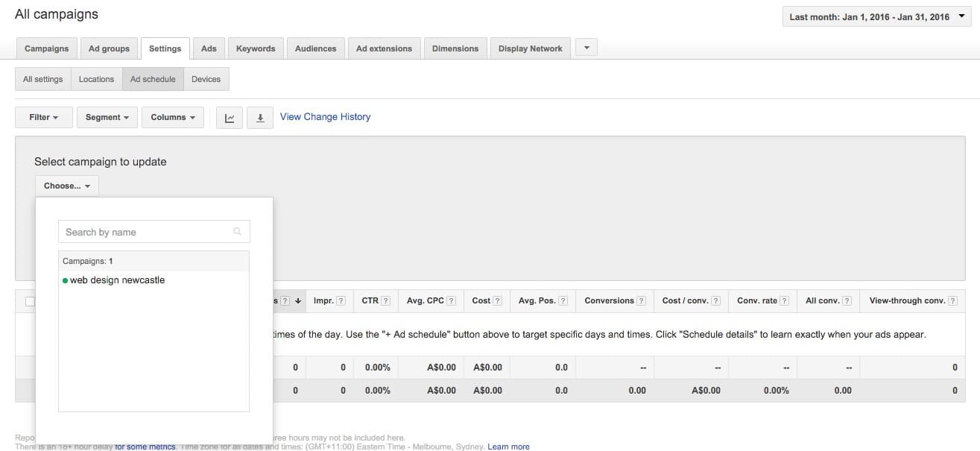Click the help icon next to CTR
Image resolution: width=980 pixels, height=451 pixels.
388,300
